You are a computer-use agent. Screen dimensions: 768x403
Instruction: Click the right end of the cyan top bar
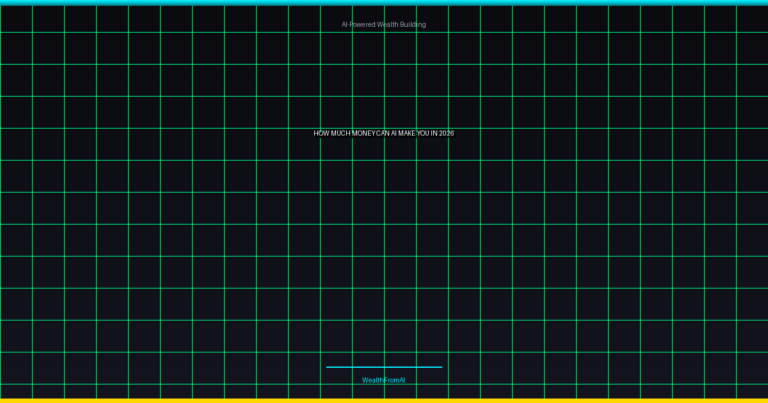click(x=764, y=2)
